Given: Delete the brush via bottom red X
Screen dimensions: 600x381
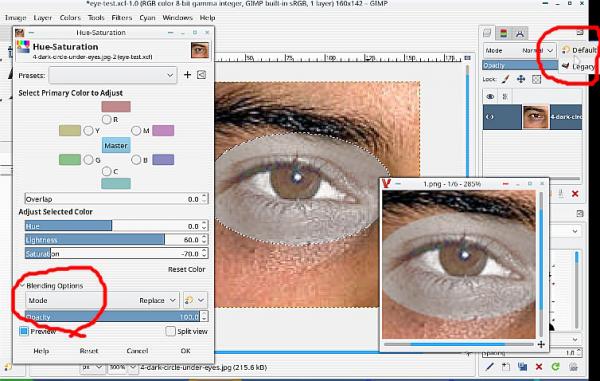Looking at the screenshot, I should coord(539,367).
